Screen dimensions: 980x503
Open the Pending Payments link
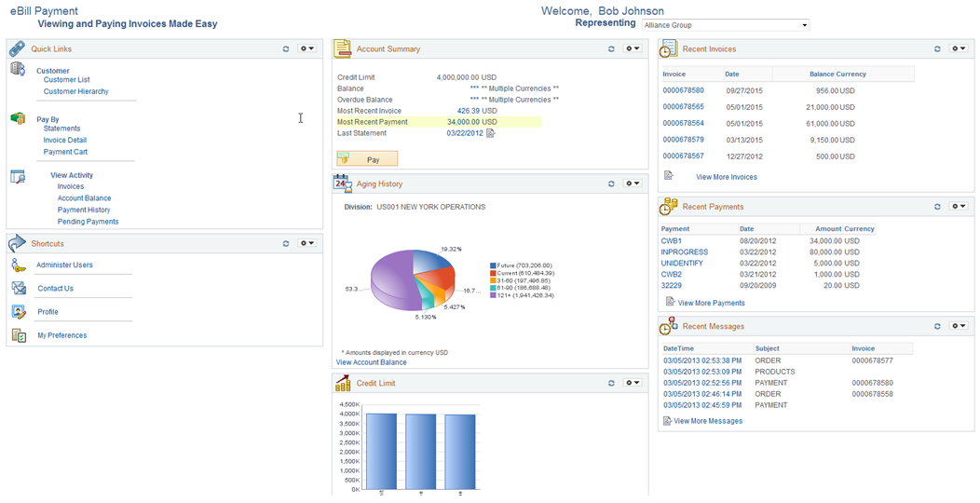coord(88,222)
